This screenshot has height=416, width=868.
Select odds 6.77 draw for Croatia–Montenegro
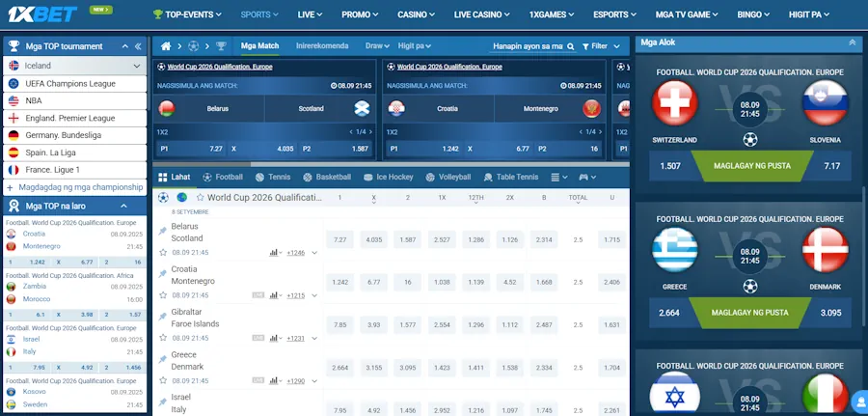click(x=373, y=283)
